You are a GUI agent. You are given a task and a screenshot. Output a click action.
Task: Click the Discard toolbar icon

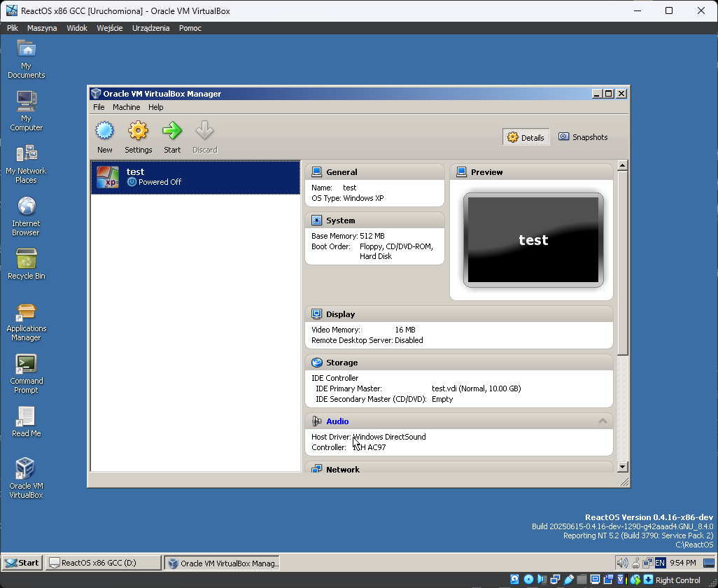204,130
